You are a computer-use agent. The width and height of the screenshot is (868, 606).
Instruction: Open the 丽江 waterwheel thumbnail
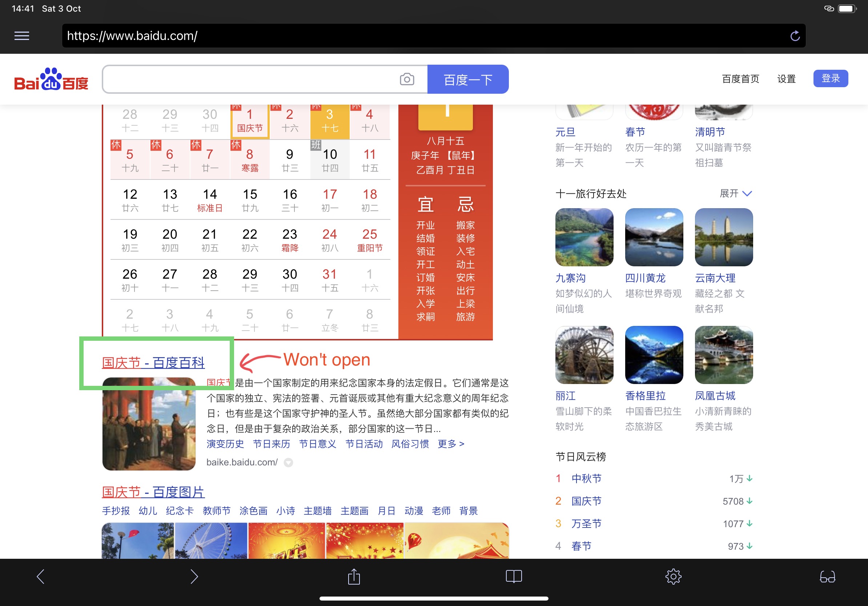pyautogui.click(x=584, y=355)
